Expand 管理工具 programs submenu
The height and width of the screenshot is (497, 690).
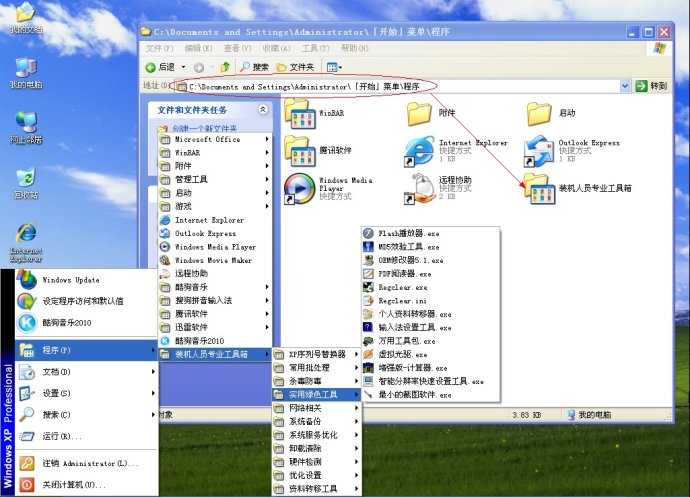point(215,179)
